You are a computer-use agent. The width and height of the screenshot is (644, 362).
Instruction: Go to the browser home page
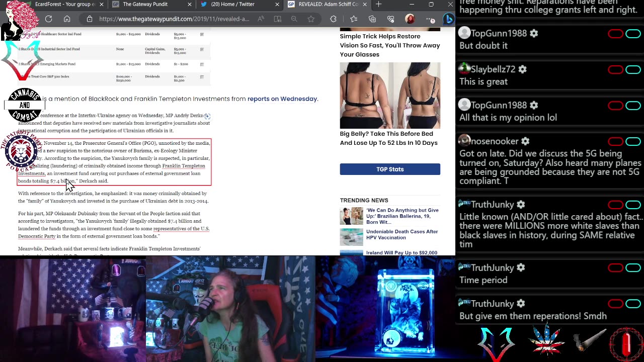[67, 19]
